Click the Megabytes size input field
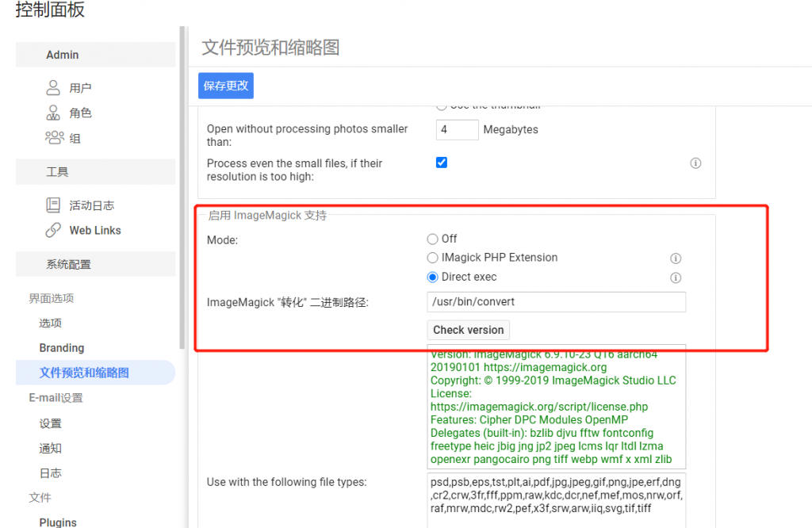The width and height of the screenshot is (812, 528). tap(457, 129)
